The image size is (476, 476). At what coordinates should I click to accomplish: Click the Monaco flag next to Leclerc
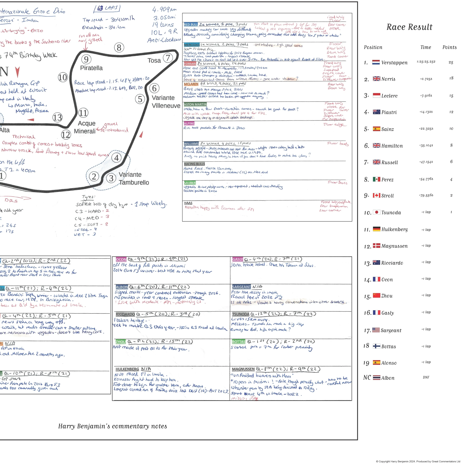click(376, 95)
